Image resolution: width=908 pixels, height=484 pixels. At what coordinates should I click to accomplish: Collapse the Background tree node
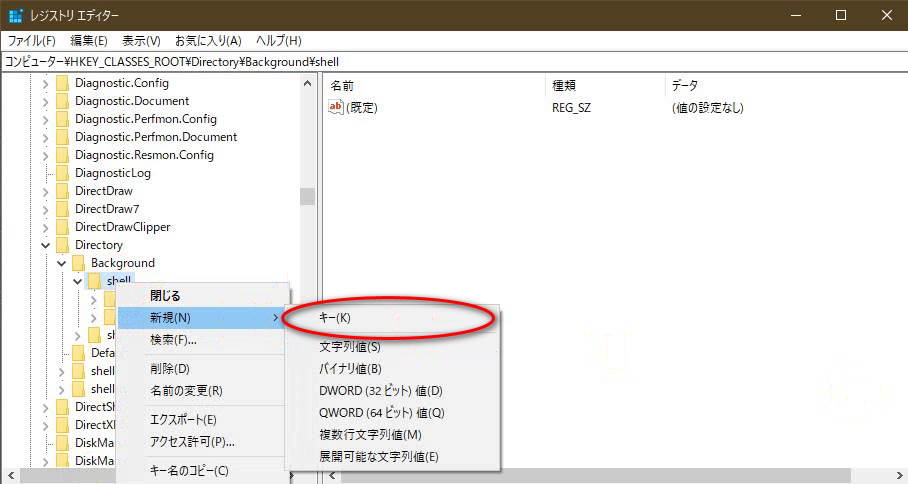pos(61,263)
